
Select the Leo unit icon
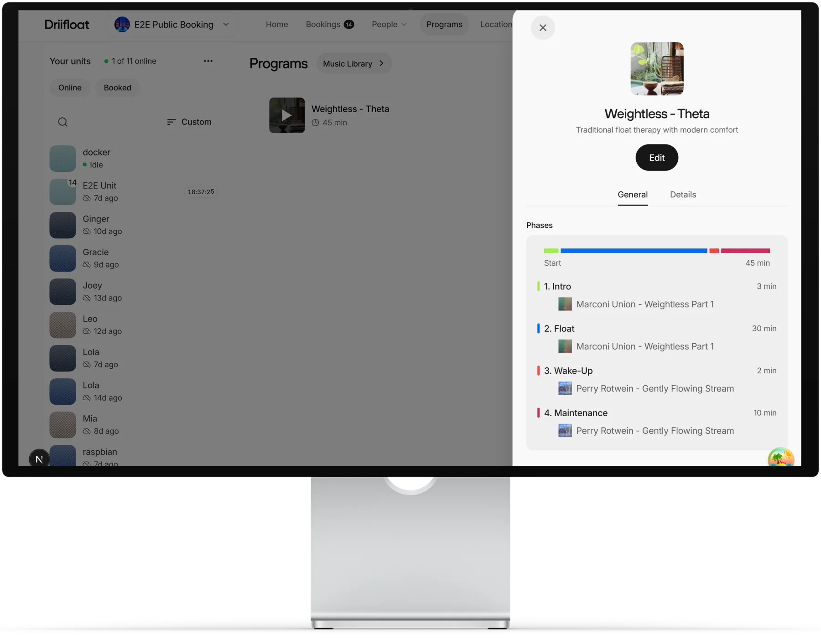coord(62,325)
